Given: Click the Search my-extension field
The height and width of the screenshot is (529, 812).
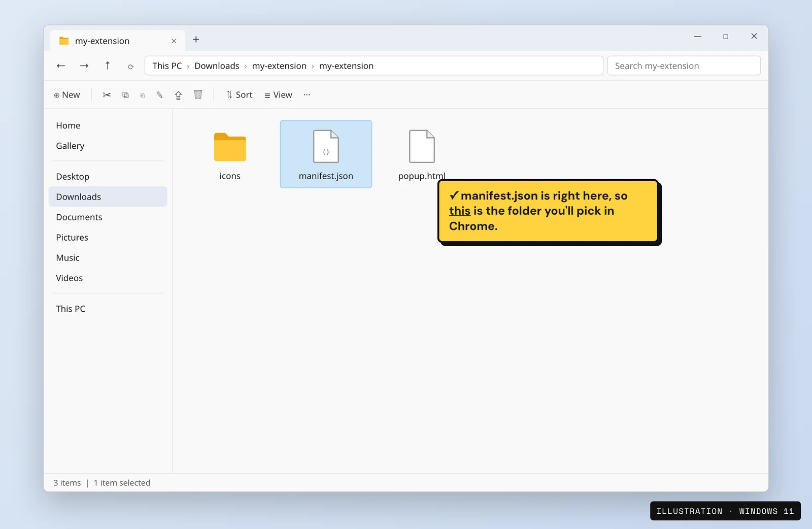Looking at the screenshot, I should [684, 66].
